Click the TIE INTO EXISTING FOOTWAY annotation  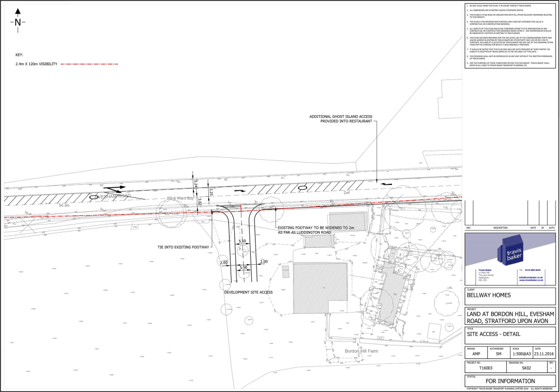click(x=184, y=247)
